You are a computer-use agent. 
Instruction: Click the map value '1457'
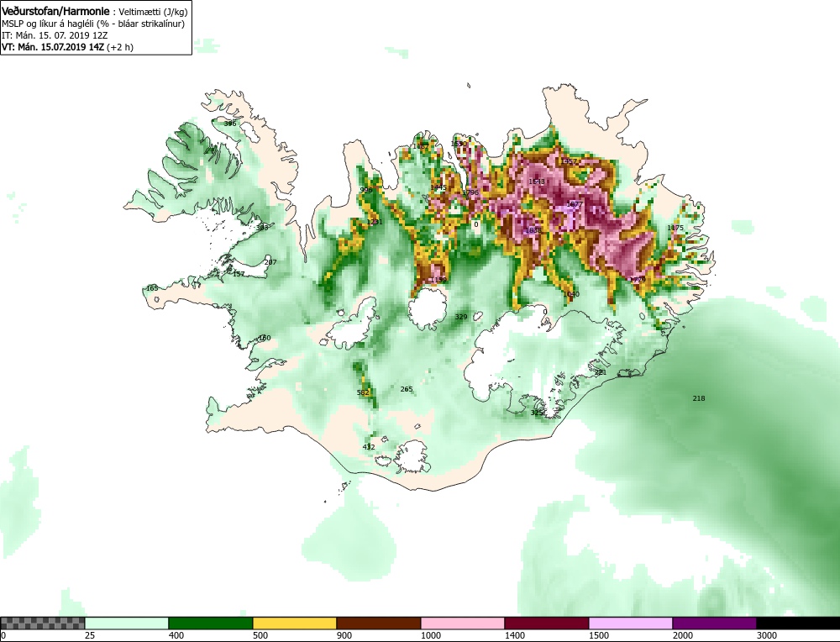[x=569, y=161]
